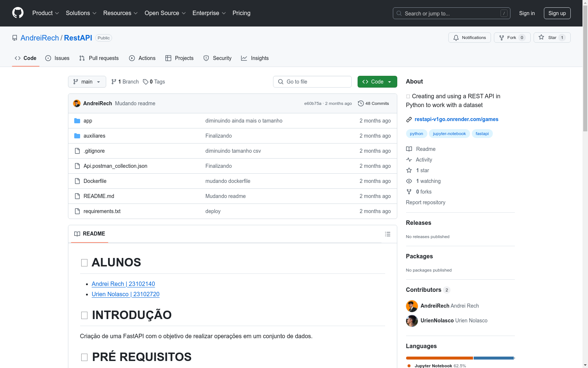Image resolution: width=588 pixels, height=368 pixels.
Task: Select the README tab in file viewer
Action: [x=90, y=234]
